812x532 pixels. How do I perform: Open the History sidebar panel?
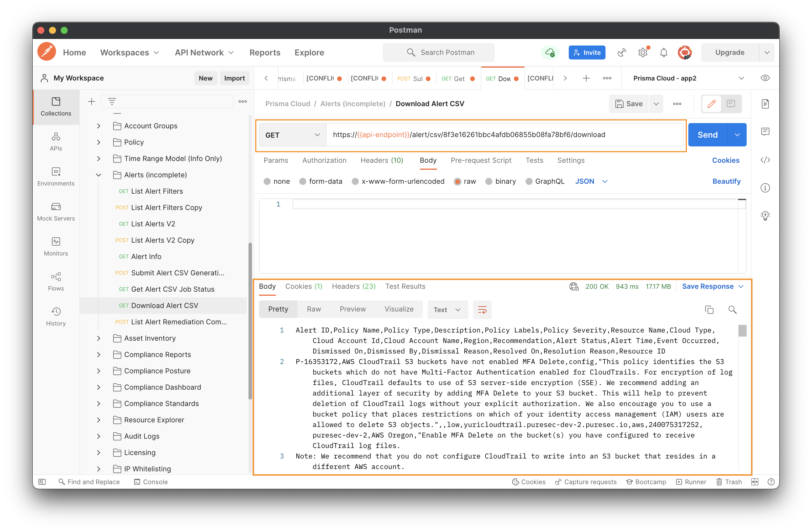[56, 317]
